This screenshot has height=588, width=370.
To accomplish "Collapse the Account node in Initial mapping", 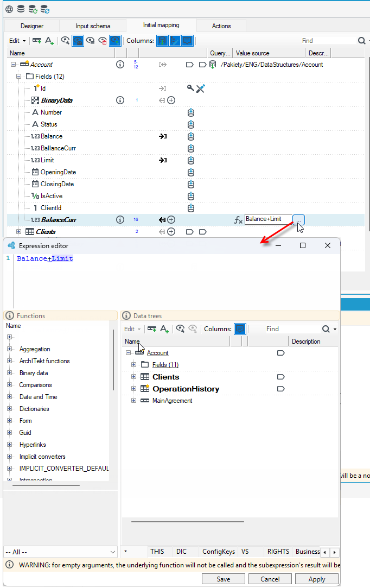I will click(x=13, y=65).
